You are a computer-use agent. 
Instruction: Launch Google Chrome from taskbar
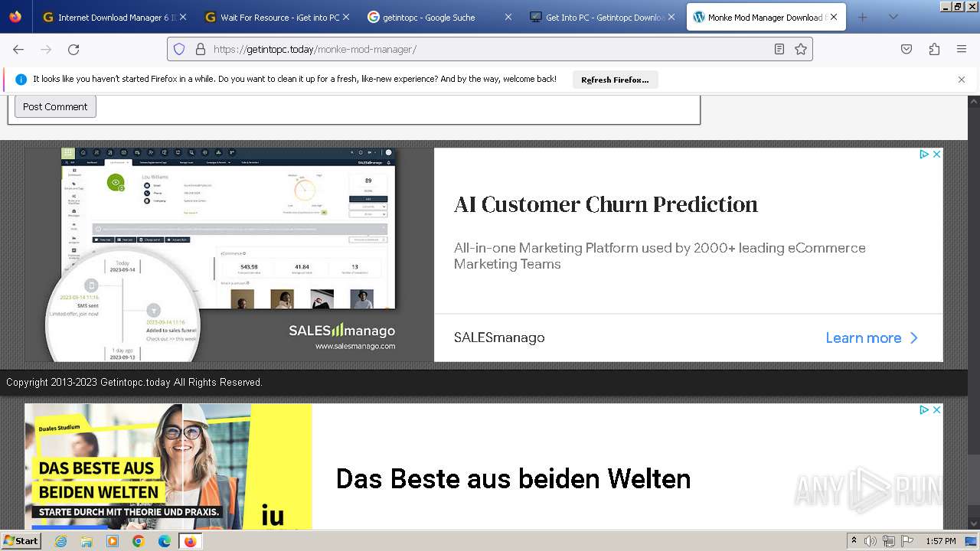coord(139,541)
